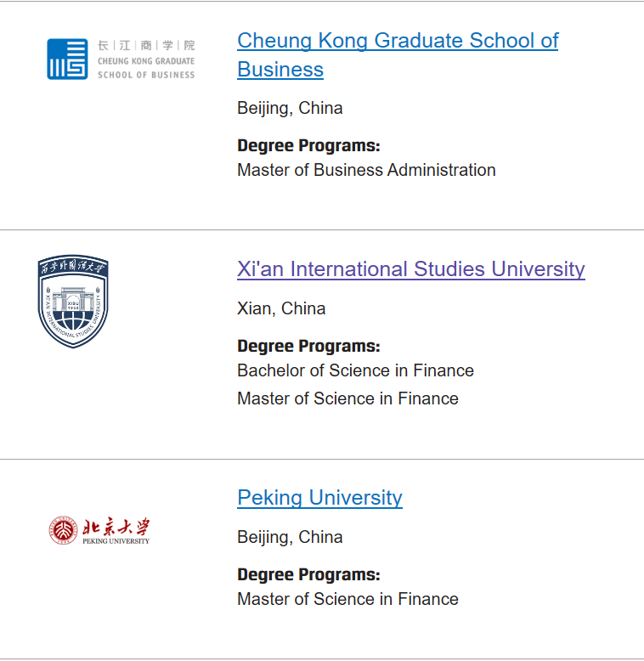644x661 pixels.
Task: Click Peking's 'Master of Science in Finance'
Action: click(347, 599)
